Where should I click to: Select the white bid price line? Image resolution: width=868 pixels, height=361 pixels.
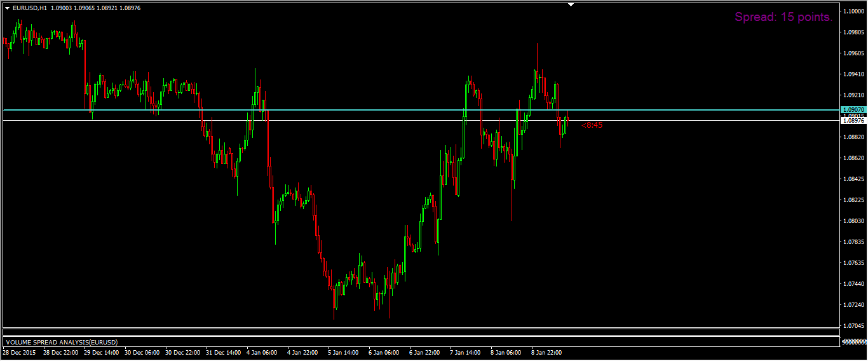[x=421, y=120]
